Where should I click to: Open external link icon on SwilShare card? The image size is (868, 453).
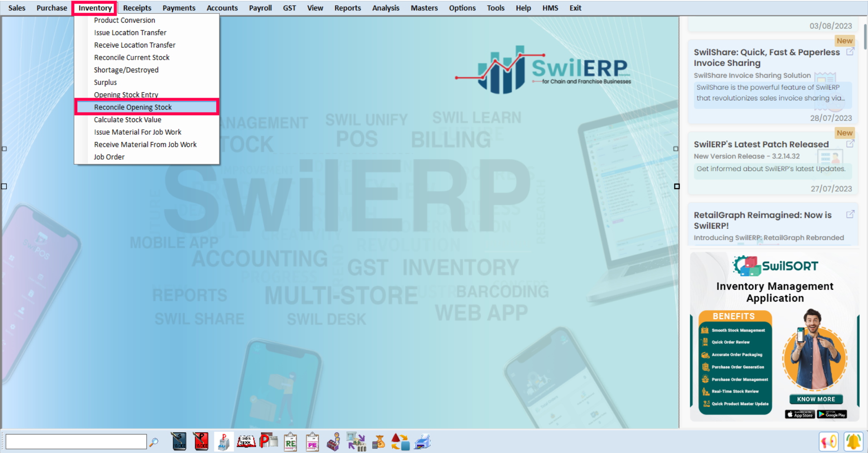850,52
